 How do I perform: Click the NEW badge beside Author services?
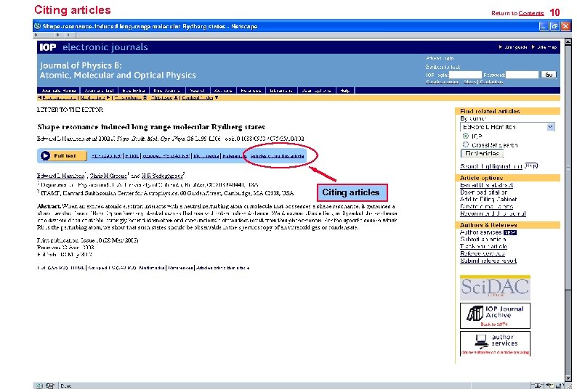(509, 233)
